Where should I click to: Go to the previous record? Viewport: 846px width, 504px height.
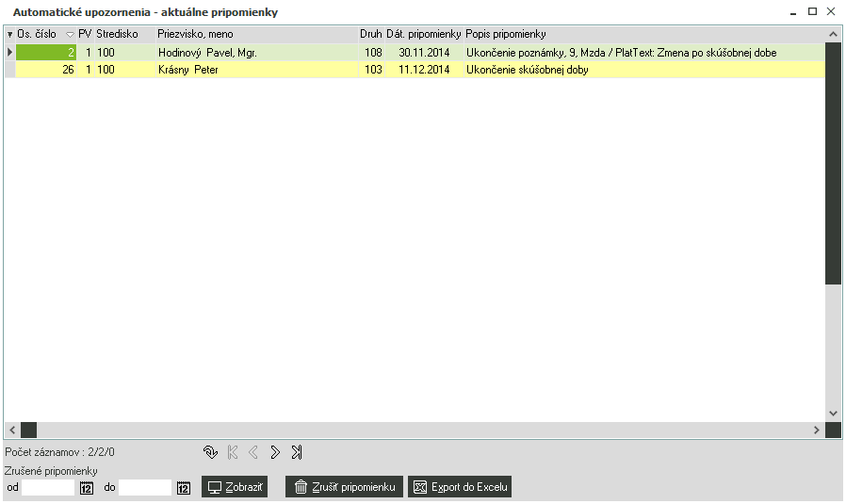click(253, 452)
